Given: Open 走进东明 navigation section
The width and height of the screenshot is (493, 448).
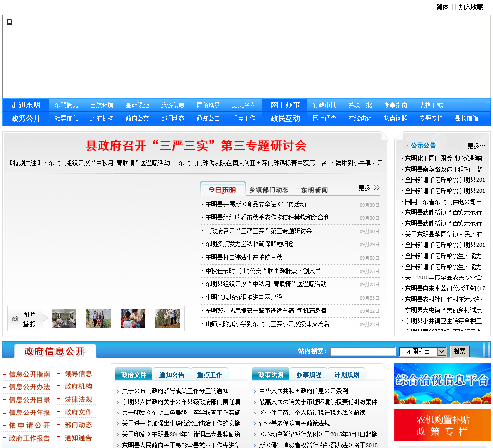Looking at the screenshot, I should (x=26, y=105).
